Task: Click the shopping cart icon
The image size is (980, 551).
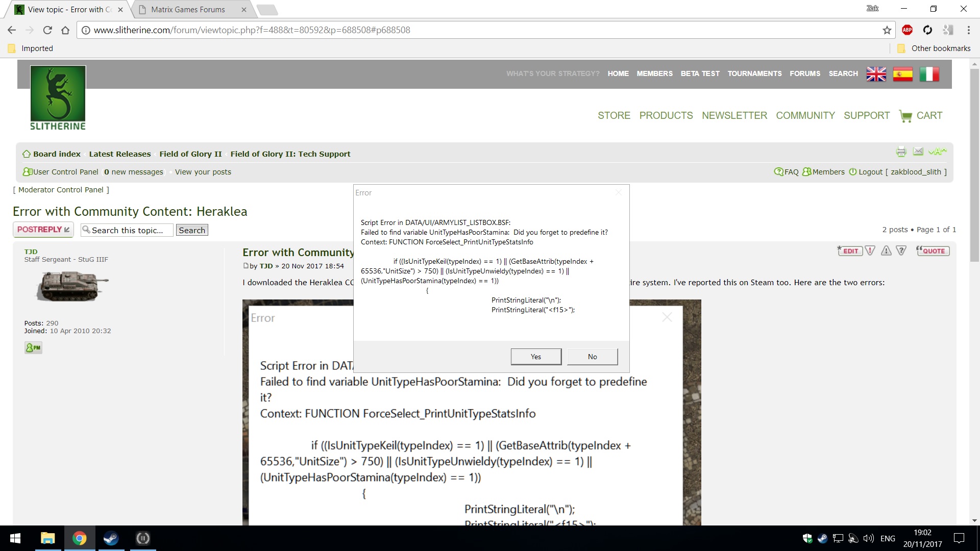Action: click(x=905, y=116)
